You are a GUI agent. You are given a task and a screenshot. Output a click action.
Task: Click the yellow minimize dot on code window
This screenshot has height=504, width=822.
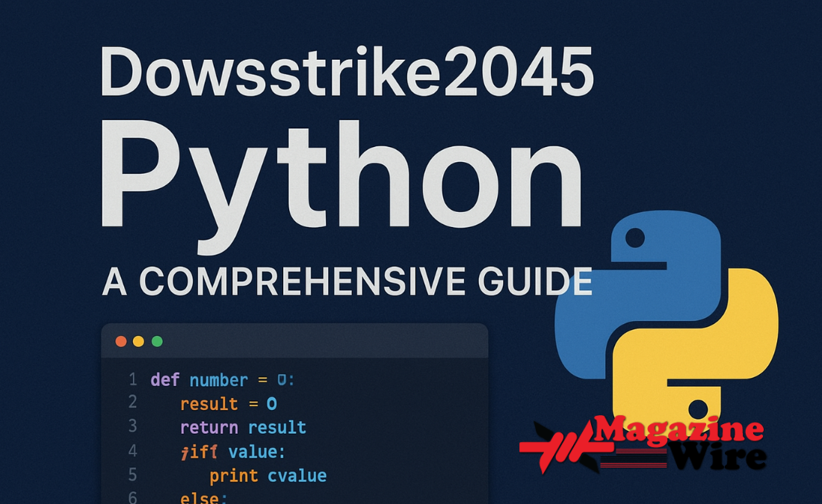point(138,341)
